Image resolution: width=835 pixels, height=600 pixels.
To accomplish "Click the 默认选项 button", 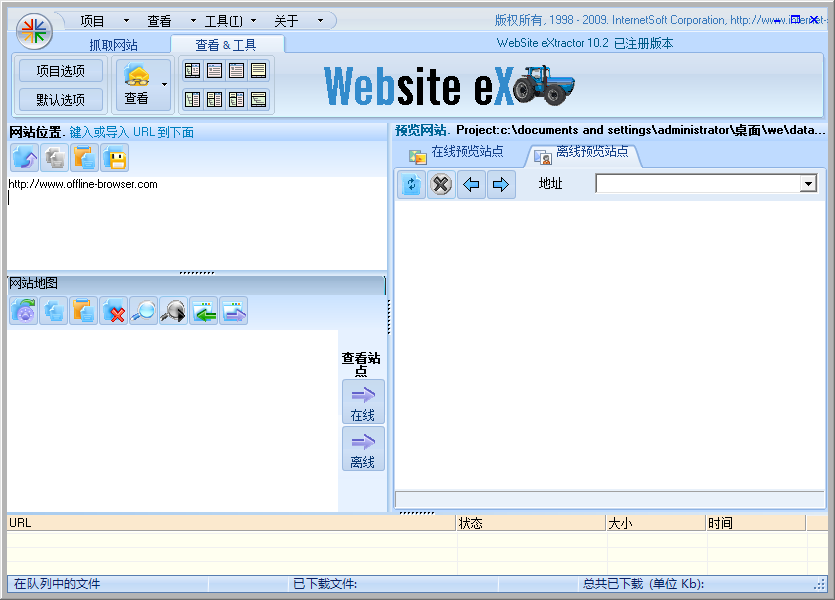I will 61,100.
